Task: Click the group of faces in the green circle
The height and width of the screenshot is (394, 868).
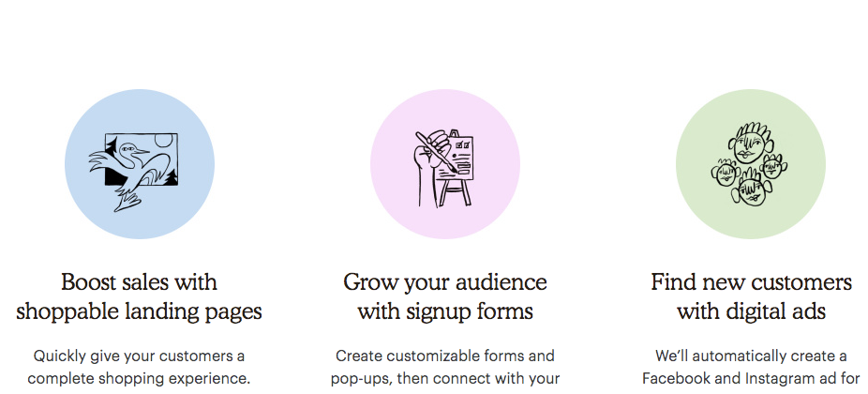Action: (x=750, y=164)
